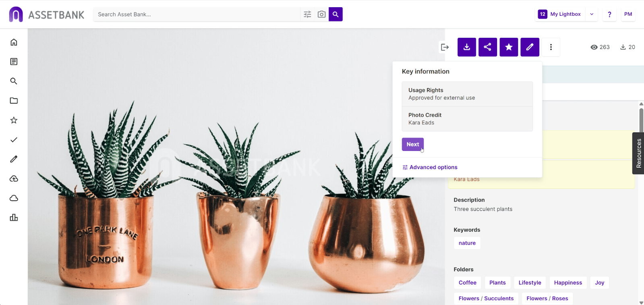Open the three-dot more options menu

(x=551, y=47)
